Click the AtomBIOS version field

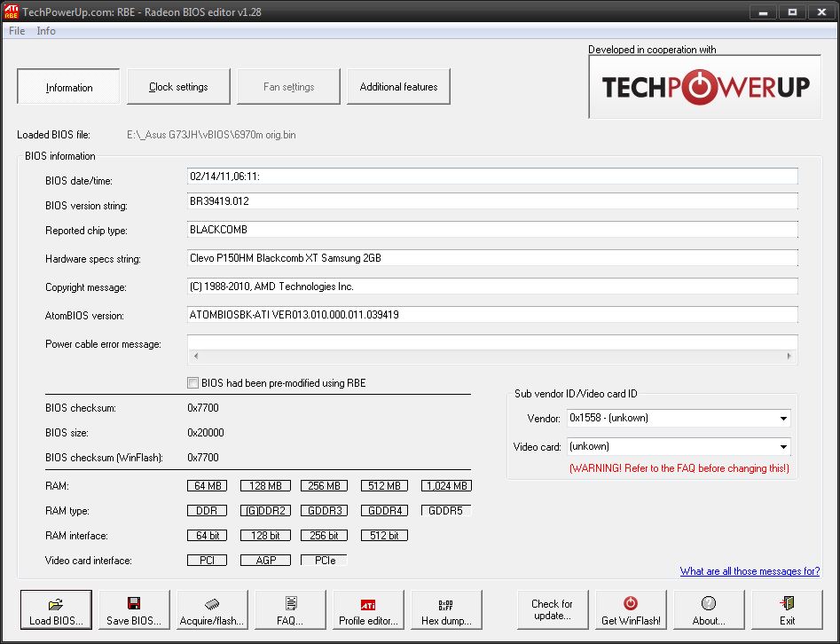point(492,315)
